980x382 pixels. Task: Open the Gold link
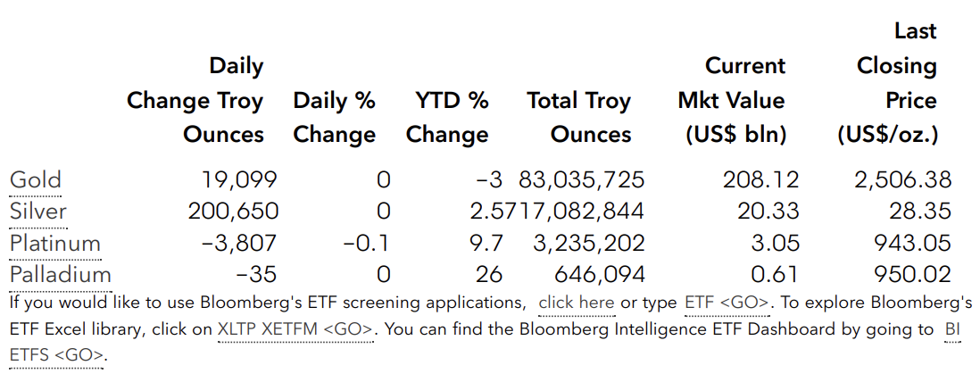tap(36, 180)
